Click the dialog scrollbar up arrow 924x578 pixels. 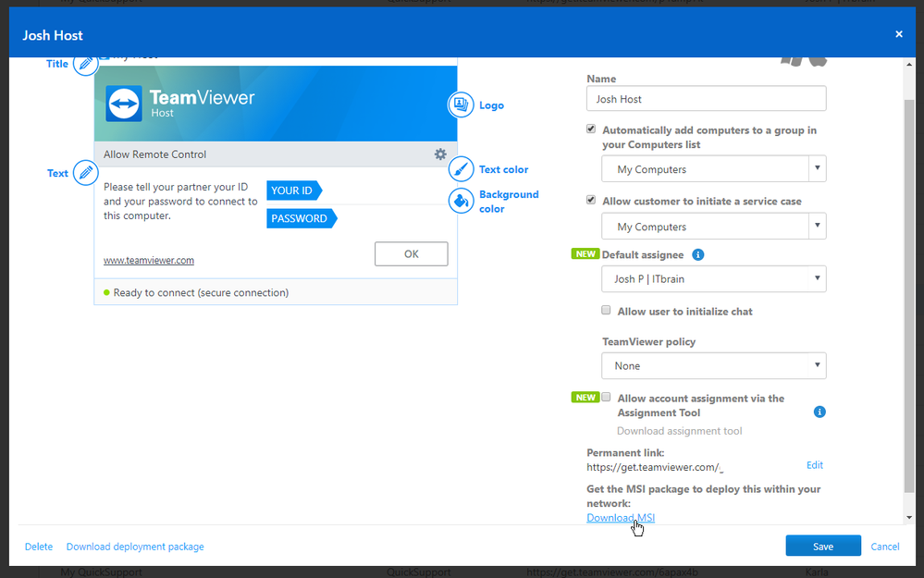(x=909, y=64)
